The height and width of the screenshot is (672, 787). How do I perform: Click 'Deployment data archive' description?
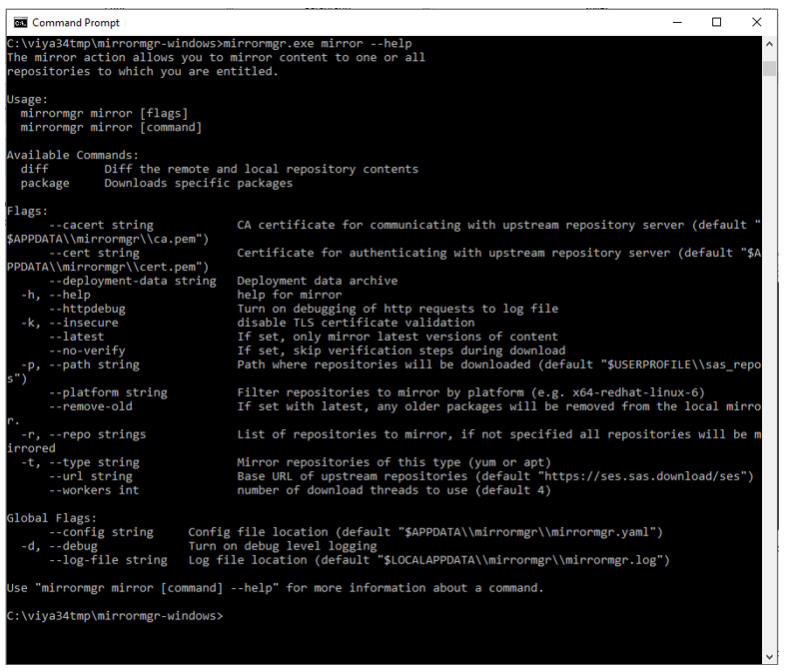(x=318, y=281)
